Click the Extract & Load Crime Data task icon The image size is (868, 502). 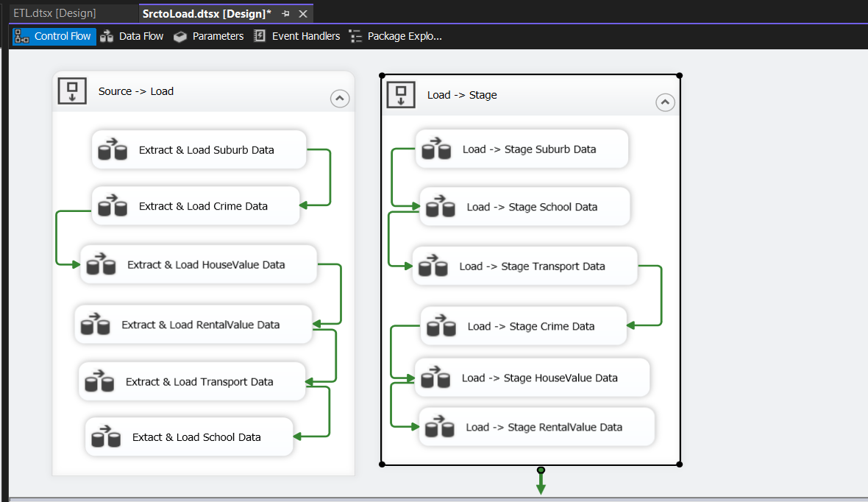tap(111, 206)
